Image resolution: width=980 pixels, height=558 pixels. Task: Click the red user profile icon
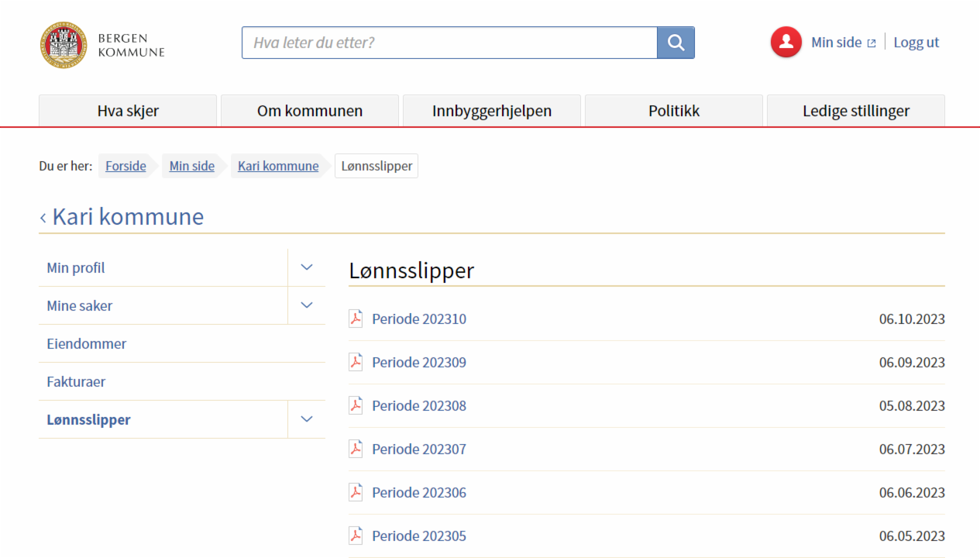(x=786, y=43)
